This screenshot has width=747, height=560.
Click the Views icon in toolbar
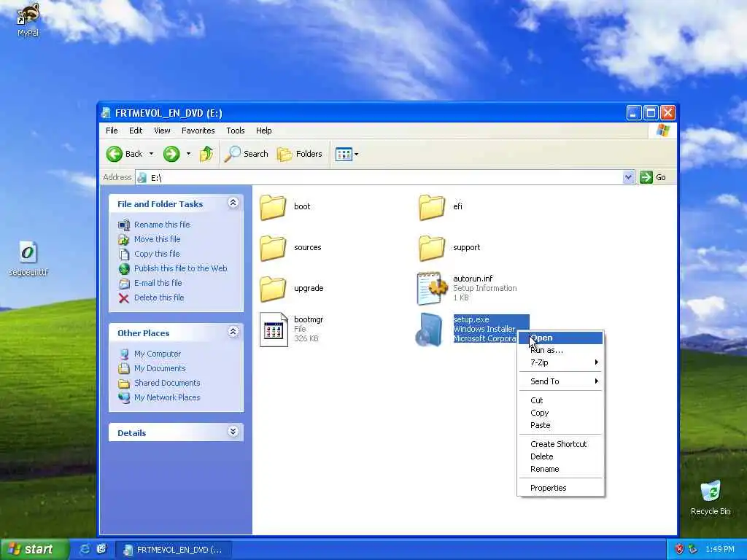(x=344, y=154)
